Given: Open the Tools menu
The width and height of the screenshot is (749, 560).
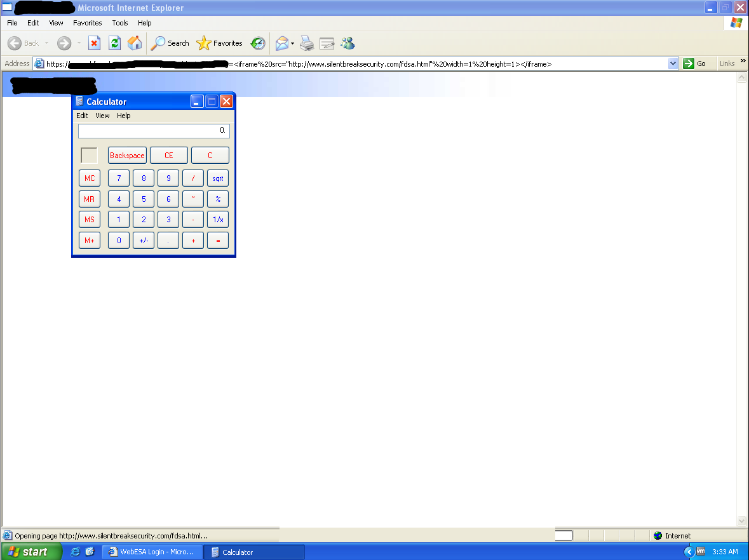Looking at the screenshot, I should click(x=120, y=23).
